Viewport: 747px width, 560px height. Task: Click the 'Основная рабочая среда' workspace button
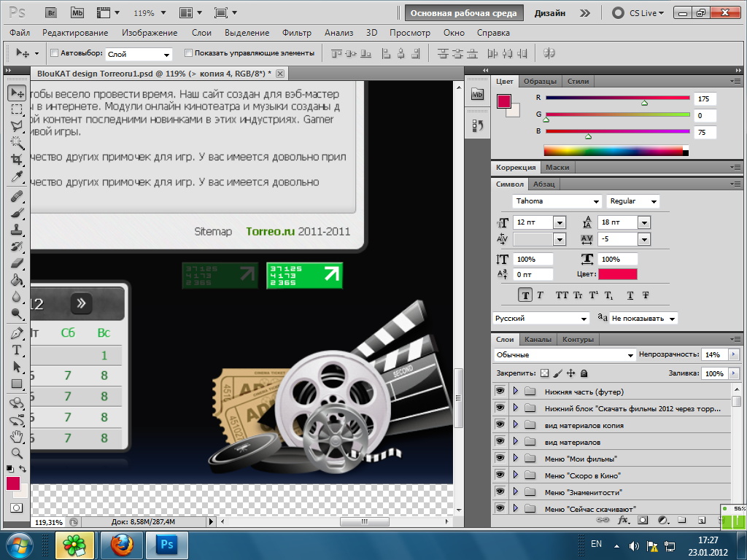click(463, 13)
